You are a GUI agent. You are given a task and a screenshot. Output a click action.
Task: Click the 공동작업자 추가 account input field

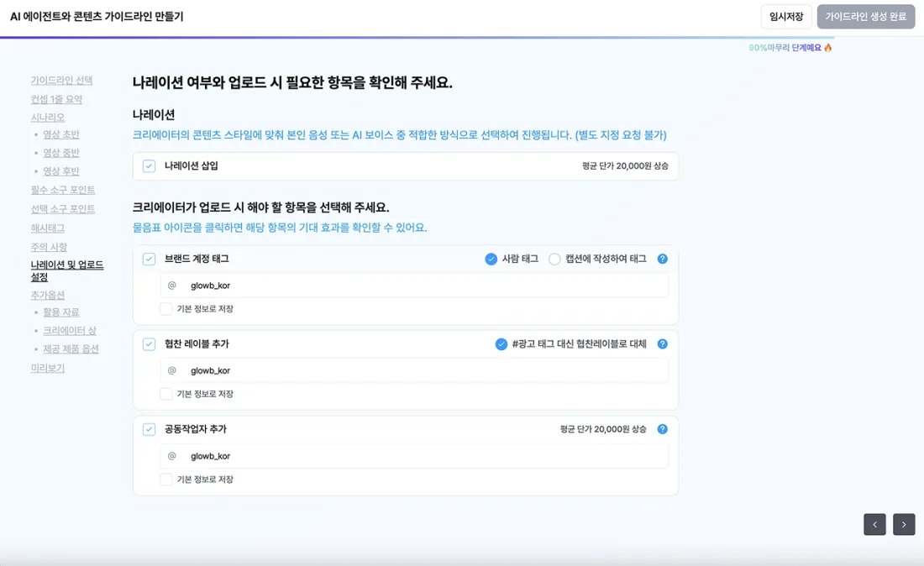tap(413, 456)
